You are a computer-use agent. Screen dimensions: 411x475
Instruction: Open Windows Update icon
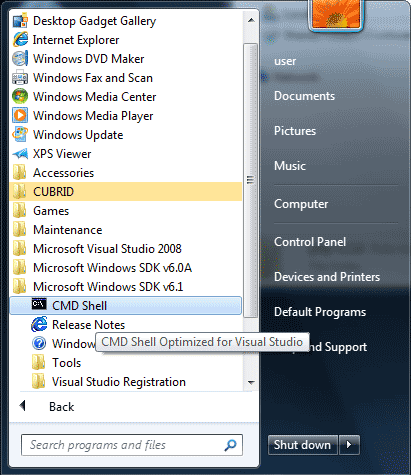[x=20, y=135]
